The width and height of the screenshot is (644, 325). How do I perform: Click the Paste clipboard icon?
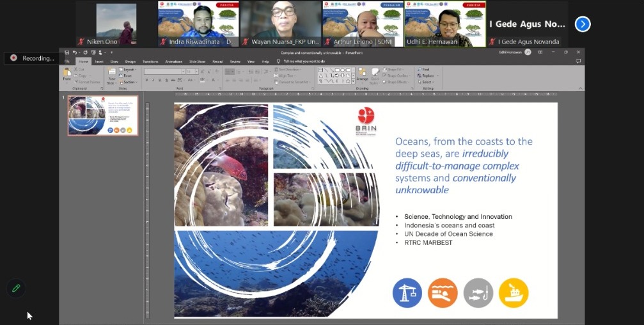tap(67, 74)
